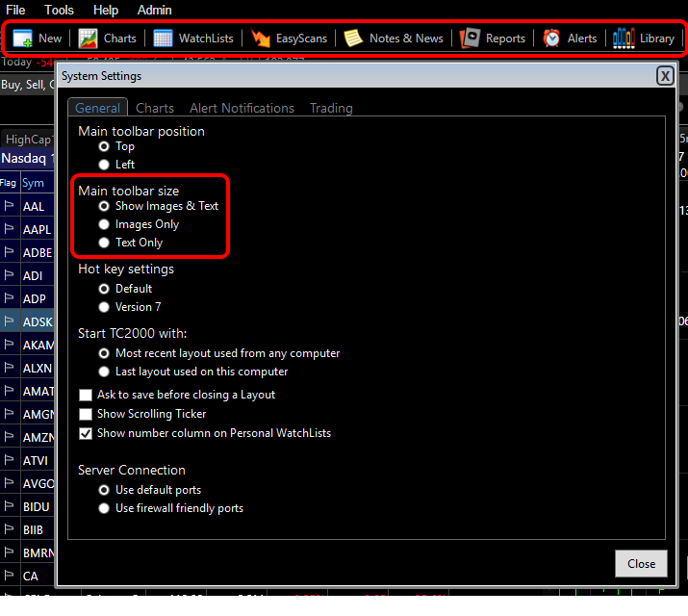Open the Nasdaq watchlist title
Viewport: 688px width, 616px height.
[x=27, y=158]
